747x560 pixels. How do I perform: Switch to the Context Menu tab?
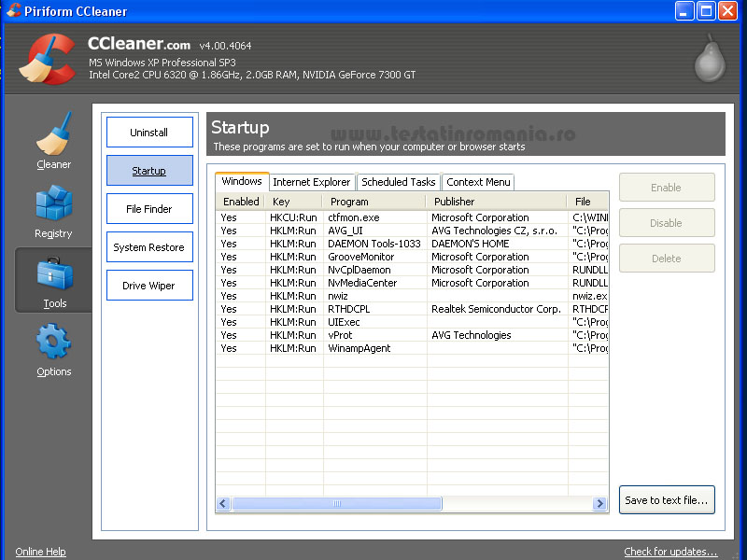click(x=478, y=182)
